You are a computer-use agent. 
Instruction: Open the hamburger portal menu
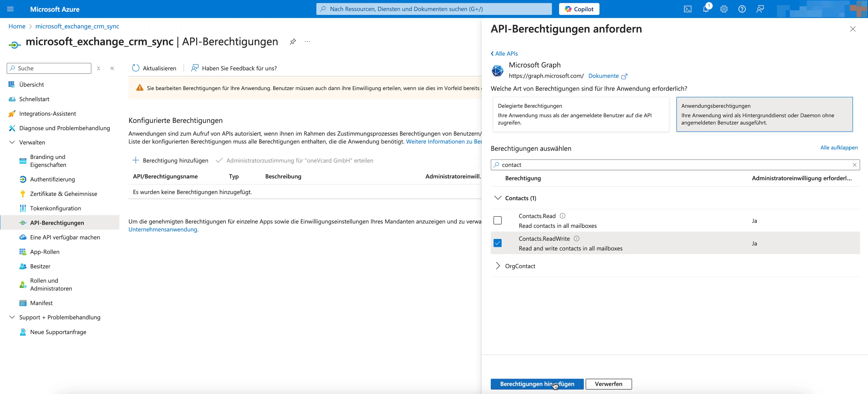11,9
